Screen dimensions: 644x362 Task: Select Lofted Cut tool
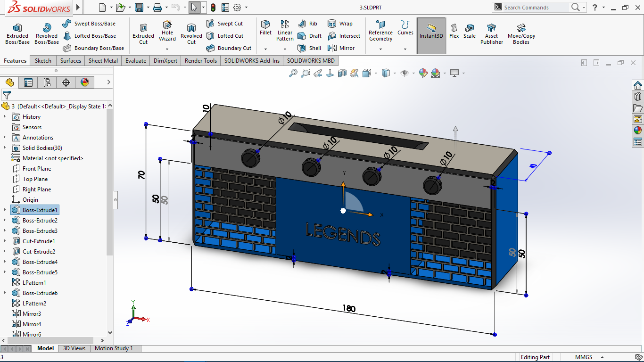225,36
